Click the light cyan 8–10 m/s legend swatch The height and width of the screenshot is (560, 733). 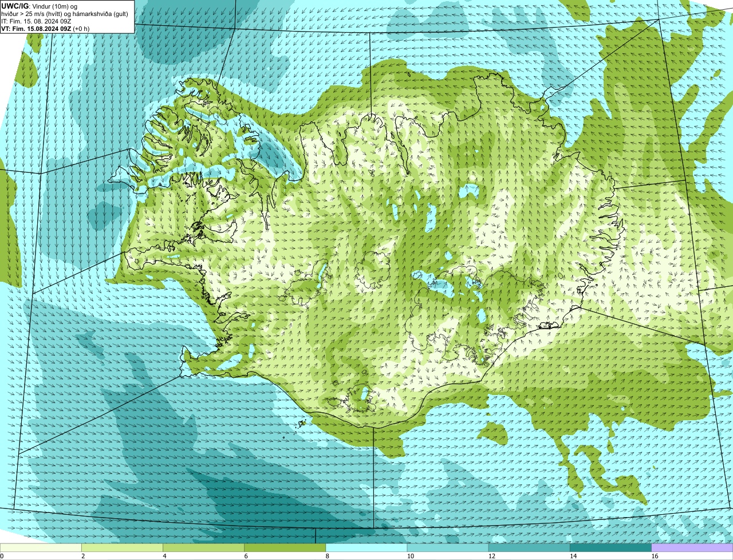[x=366, y=548]
